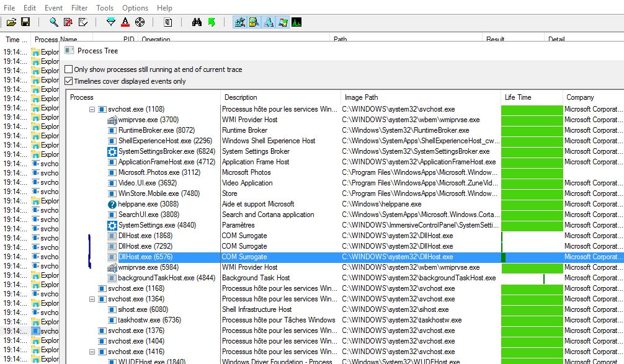The width and height of the screenshot is (624, 364).
Task: Click the Process column header
Action: [x=143, y=97]
